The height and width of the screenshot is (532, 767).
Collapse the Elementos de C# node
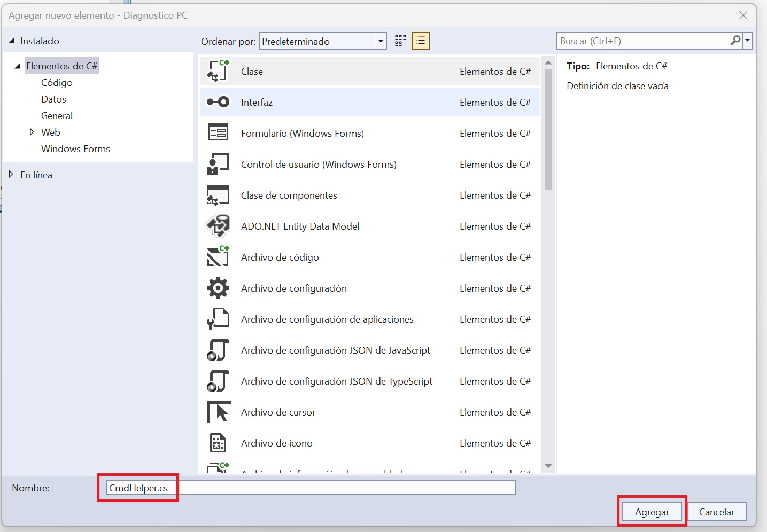click(x=18, y=66)
